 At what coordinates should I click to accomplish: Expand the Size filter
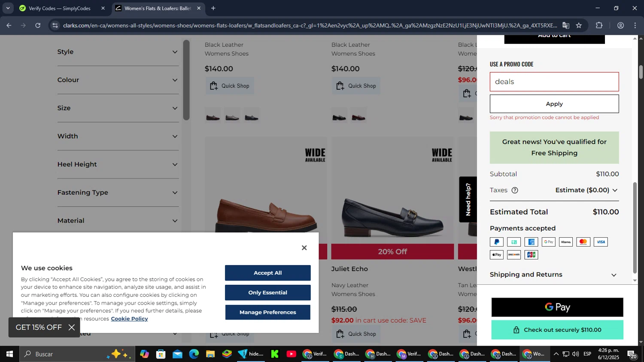tap(118, 108)
